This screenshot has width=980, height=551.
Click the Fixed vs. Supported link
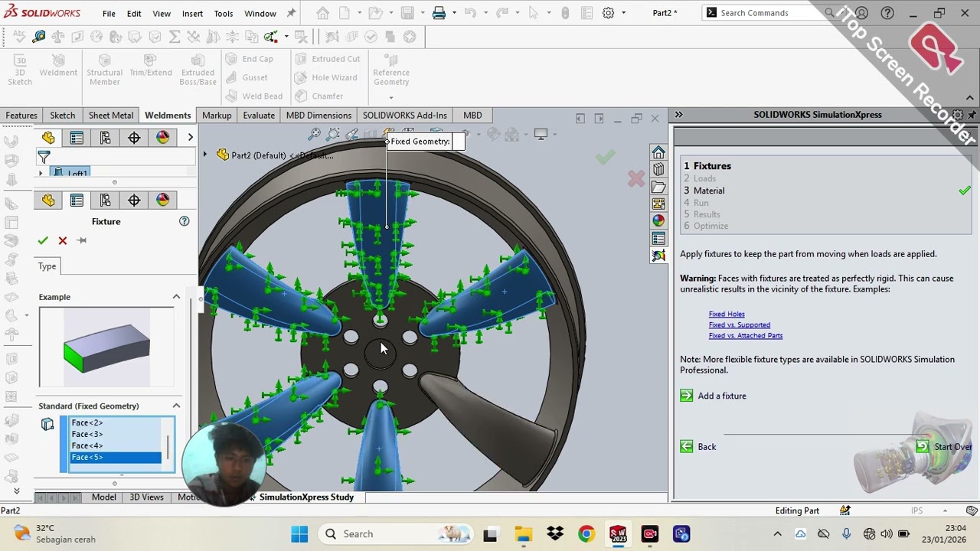tap(740, 324)
